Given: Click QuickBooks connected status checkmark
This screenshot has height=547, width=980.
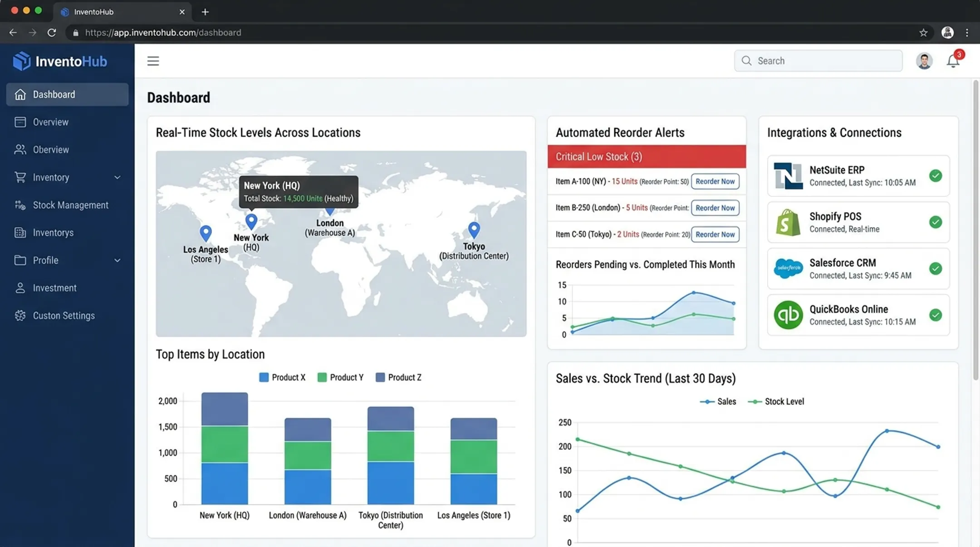Looking at the screenshot, I should [935, 315].
